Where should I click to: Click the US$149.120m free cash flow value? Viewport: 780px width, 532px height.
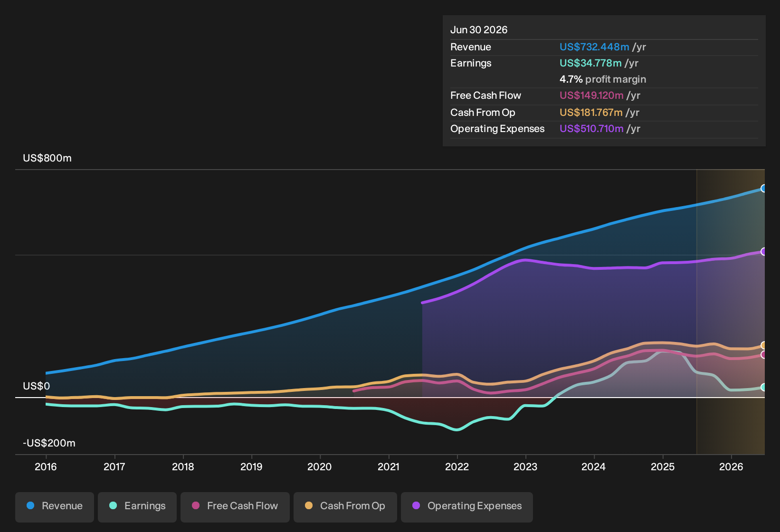point(591,95)
